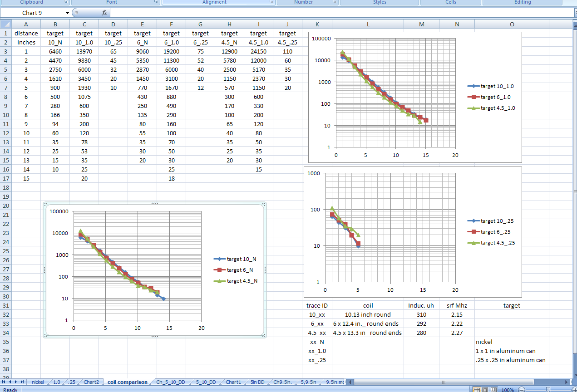Go to the first sheet tab arrow
577x392 pixels.
[4, 382]
